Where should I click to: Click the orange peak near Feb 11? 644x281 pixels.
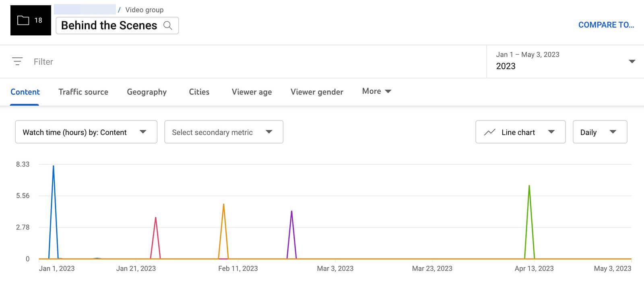223,205
